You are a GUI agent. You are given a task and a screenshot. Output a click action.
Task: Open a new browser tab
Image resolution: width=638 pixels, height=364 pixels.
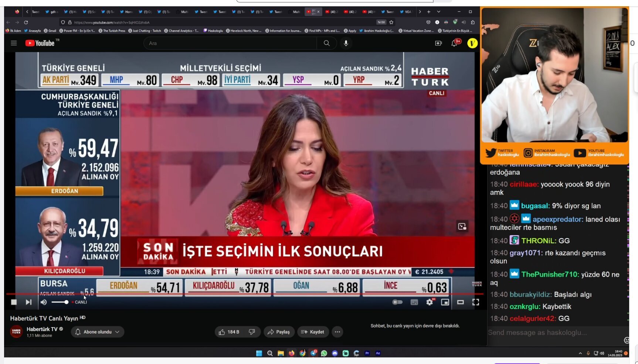pos(429,12)
